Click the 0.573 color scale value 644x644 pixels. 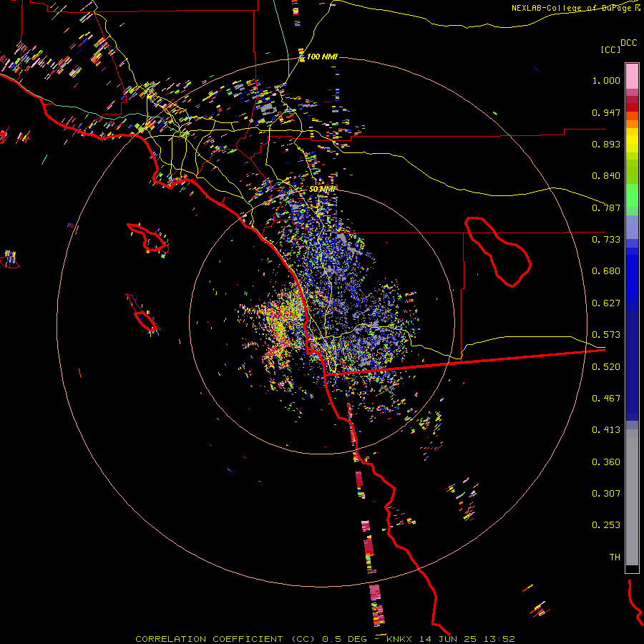pos(606,335)
